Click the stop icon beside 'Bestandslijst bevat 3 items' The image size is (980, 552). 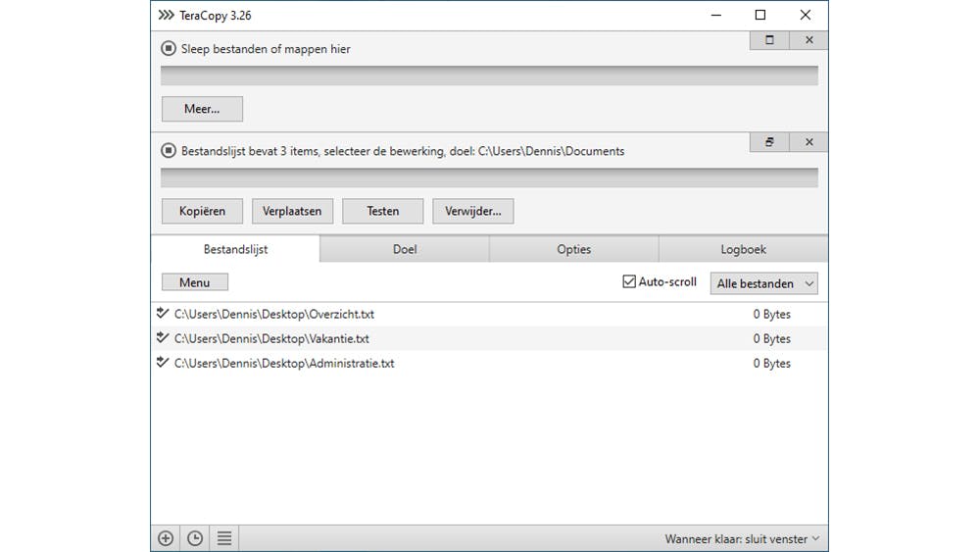(x=169, y=151)
